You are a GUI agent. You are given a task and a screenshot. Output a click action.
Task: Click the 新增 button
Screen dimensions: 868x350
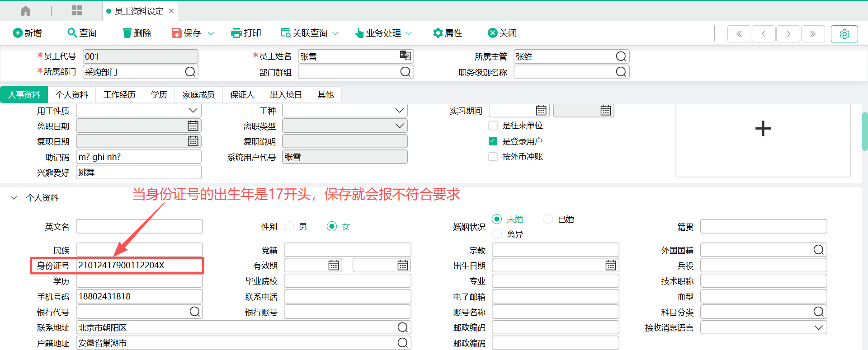[x=28, y=33]
